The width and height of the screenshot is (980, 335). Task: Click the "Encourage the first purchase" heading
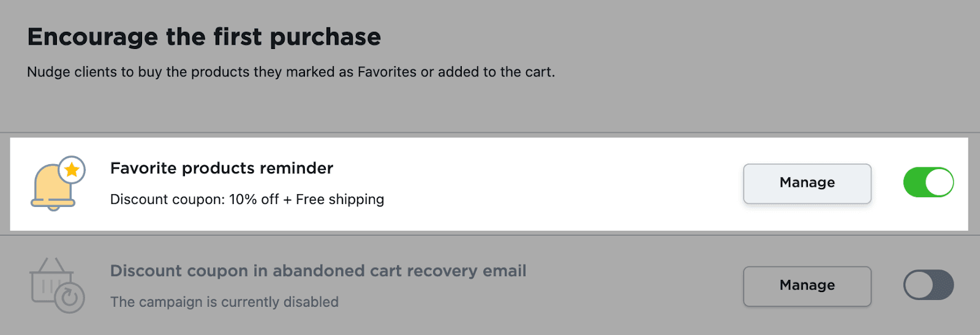(204, 37)
